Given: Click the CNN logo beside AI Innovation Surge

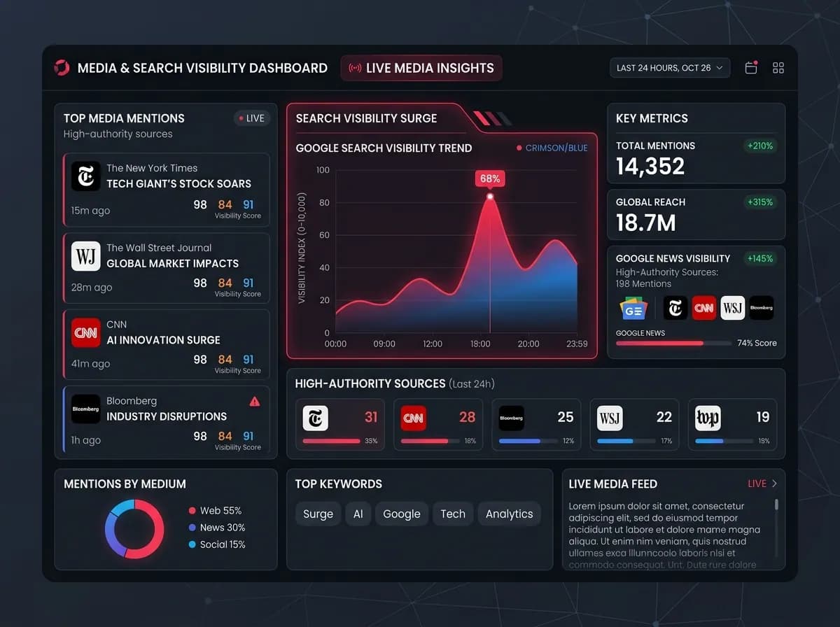Looking at the screenshot, I should (86, 332).
